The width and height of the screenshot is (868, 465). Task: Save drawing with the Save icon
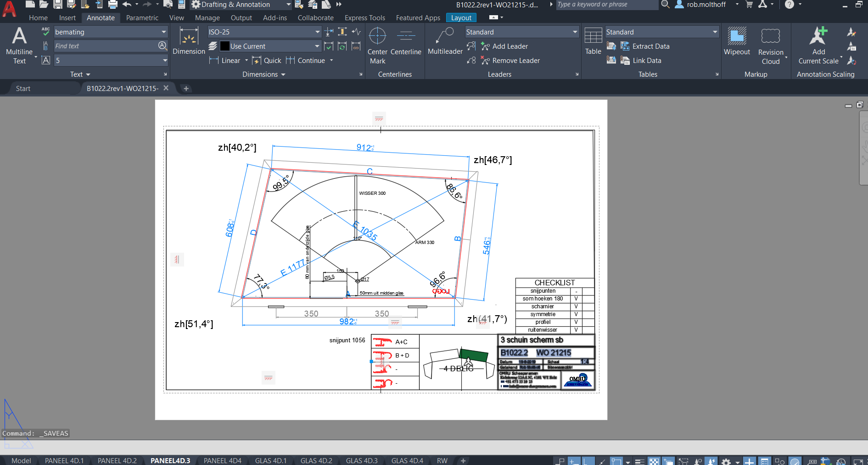[57, 5]
